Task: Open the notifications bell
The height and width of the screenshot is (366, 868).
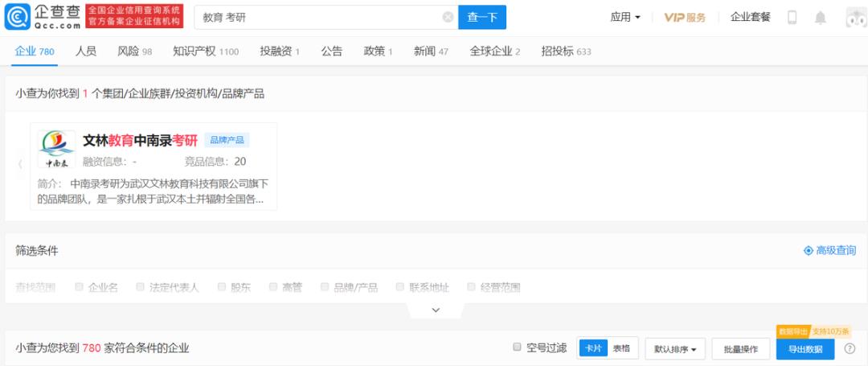Action: click(820, 18)
